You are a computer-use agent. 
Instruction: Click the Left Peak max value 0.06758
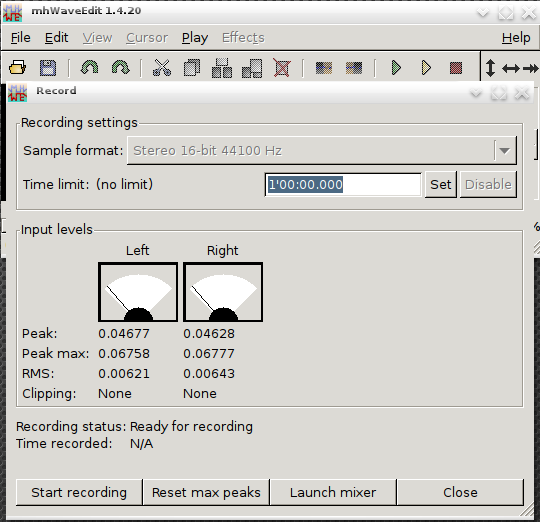[x=124, y=354]
